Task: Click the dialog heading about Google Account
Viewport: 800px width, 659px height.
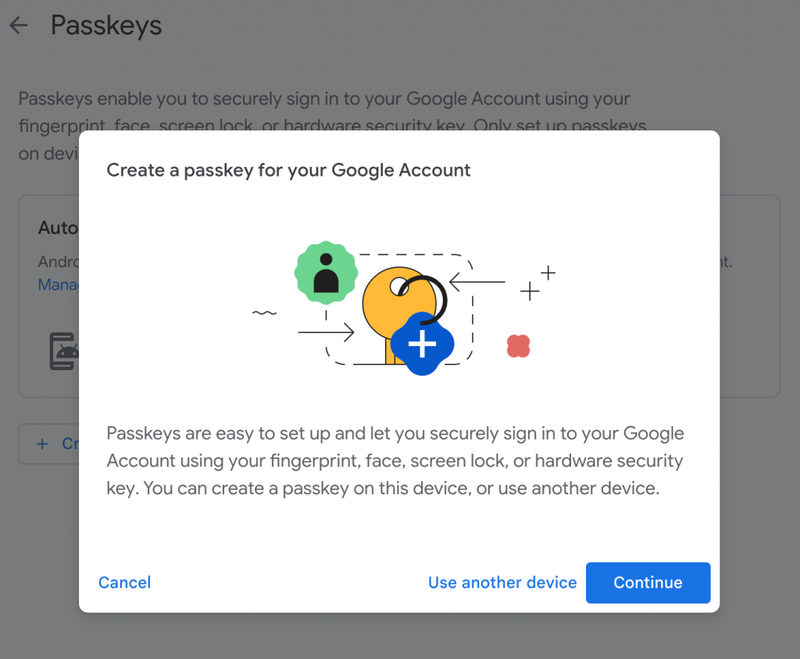Action: [288, 170]
